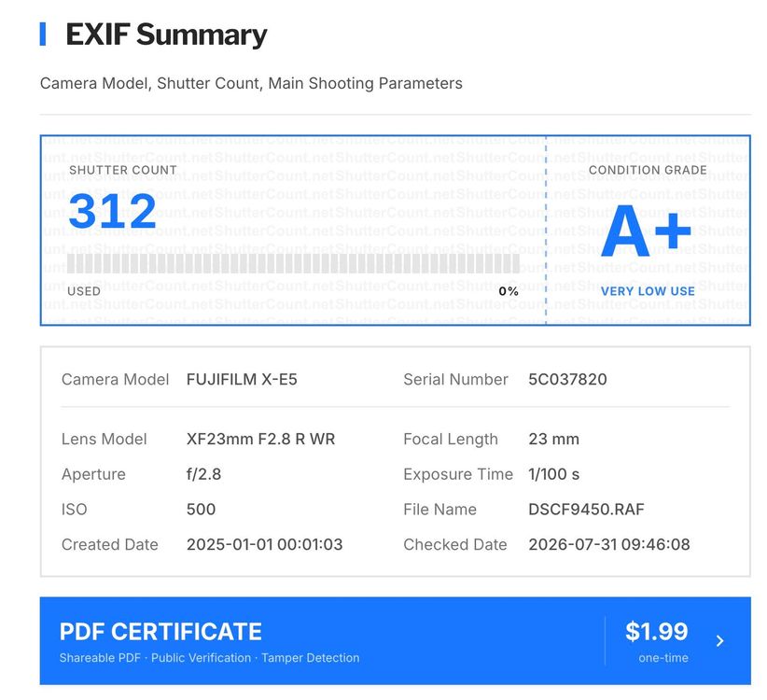Select the file name DSCF9450.RAF

pyautogui.click(x=586, y=510)
